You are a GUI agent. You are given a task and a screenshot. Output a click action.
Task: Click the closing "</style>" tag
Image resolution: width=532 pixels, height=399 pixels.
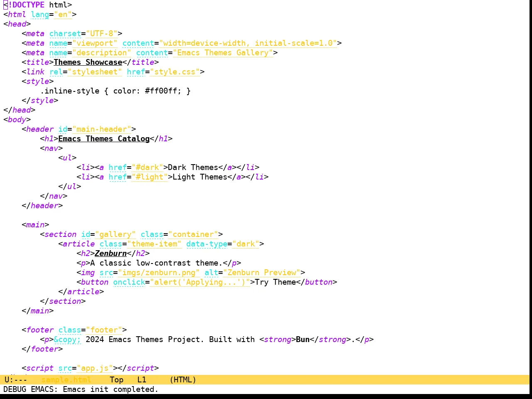coord(40,101)
